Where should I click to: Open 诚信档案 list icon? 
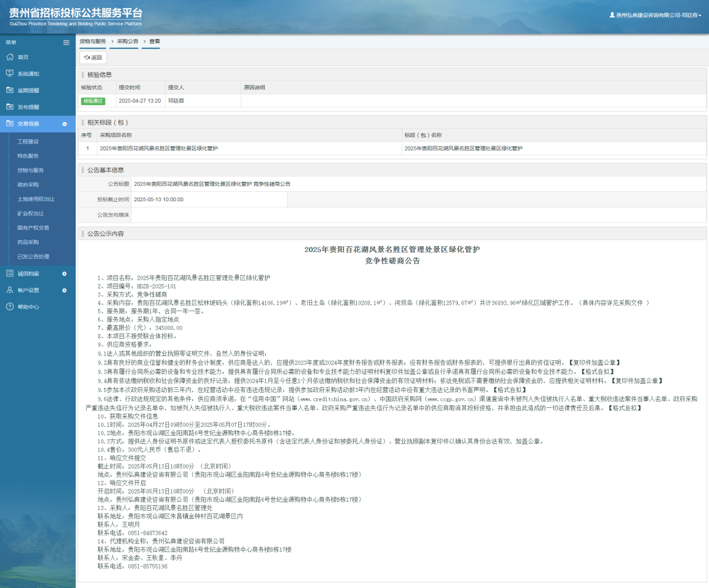9,273
